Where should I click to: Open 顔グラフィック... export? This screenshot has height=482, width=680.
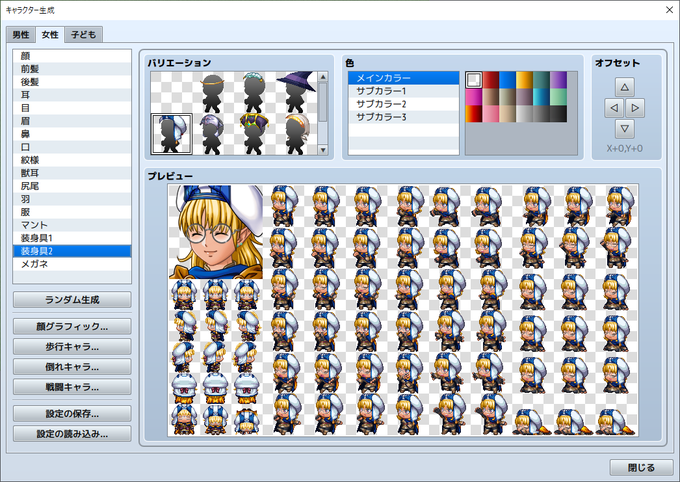(x=72, y=327)
